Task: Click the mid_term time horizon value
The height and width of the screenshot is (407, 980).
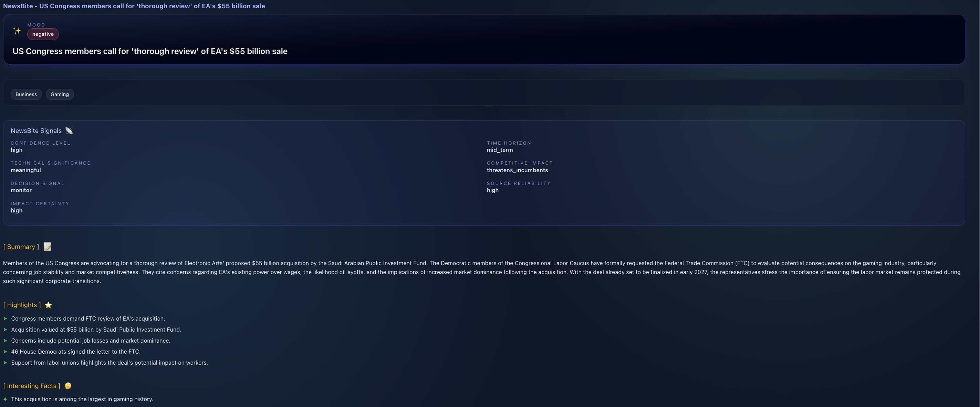Action: pyautogui.click(x=500, y=150)
